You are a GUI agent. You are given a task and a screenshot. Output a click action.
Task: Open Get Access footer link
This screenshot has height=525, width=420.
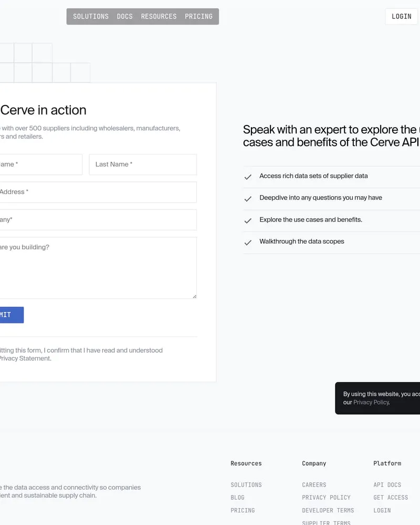391,498
